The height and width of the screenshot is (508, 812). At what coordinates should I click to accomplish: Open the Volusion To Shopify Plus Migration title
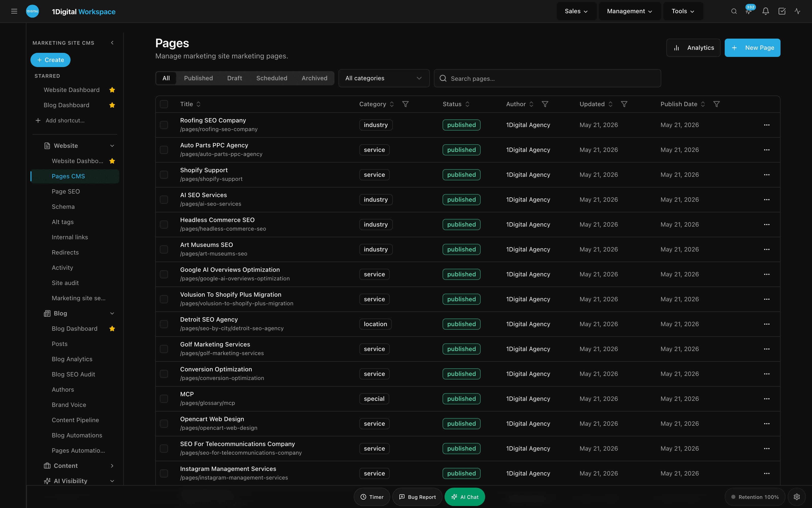231,295
